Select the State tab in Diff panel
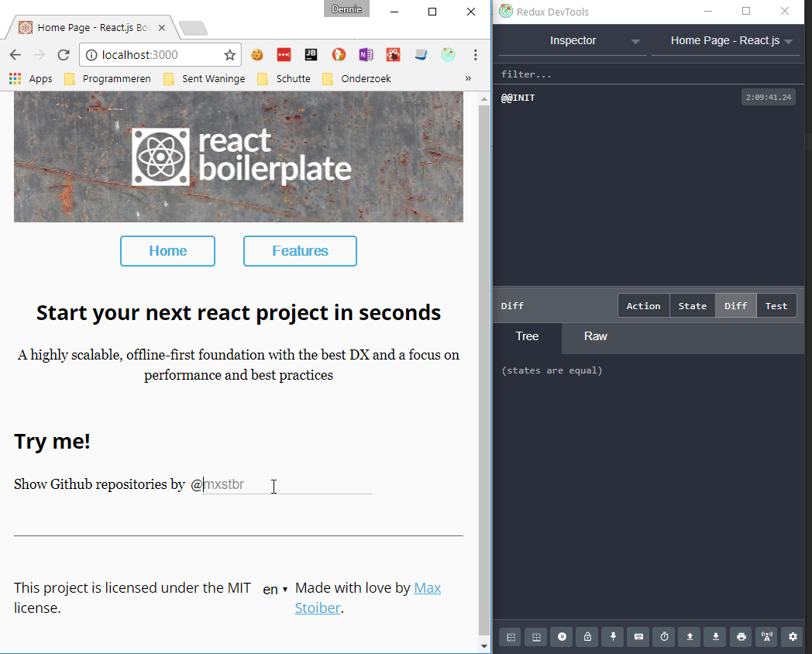The height and width of the screenshot is (654, 812). (x=692, y=305)
